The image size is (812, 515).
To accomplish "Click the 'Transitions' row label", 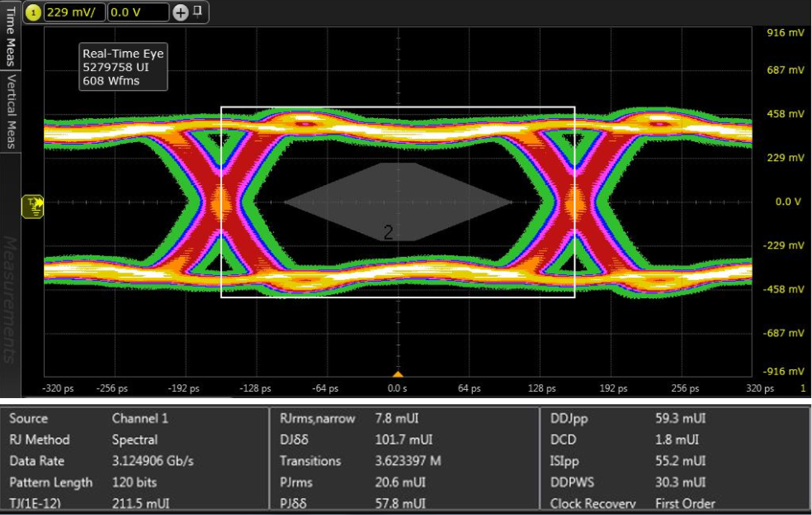I will coord(310,461).
